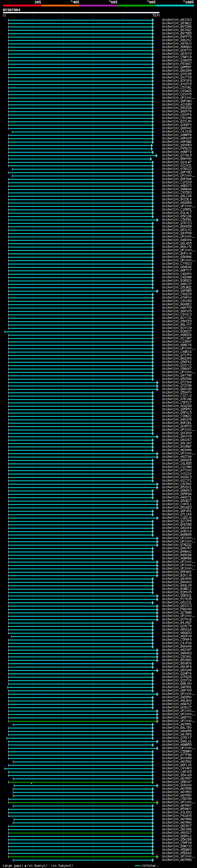Select UniRef100_Q08200 label

point(177,785)
